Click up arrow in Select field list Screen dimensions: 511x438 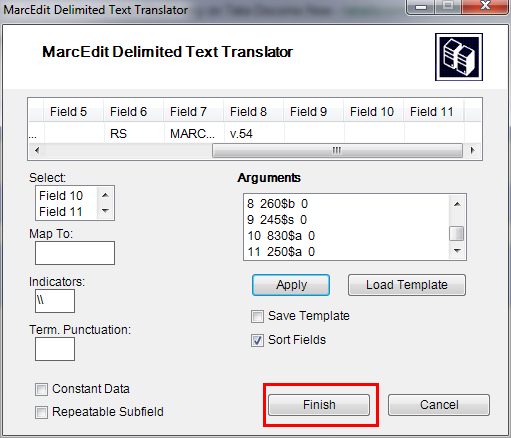(x=105, y=195)
